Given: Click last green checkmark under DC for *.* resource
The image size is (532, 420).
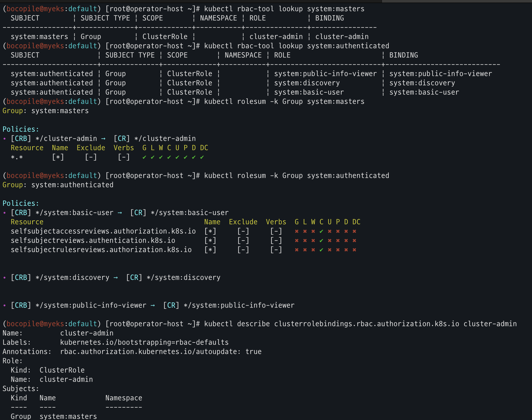Looking at the screenshot, I should click(202, 157).
